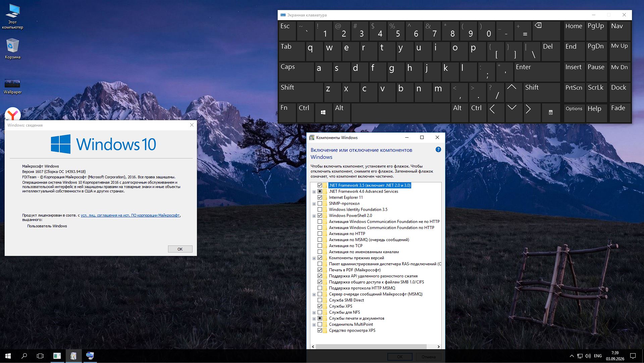Tap the context menu key on the on-screen keyboard
Screen dimensions: 644x363
coord(550,112)
